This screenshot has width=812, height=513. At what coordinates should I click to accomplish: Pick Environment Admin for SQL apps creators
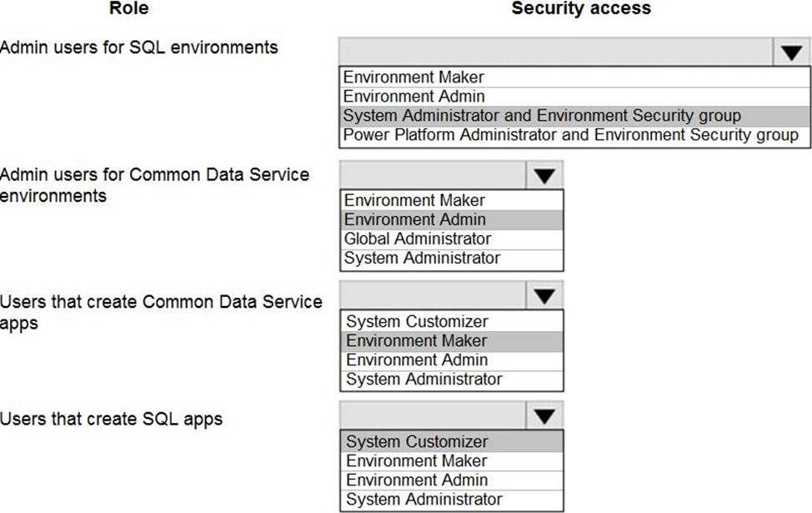[417, 480]
